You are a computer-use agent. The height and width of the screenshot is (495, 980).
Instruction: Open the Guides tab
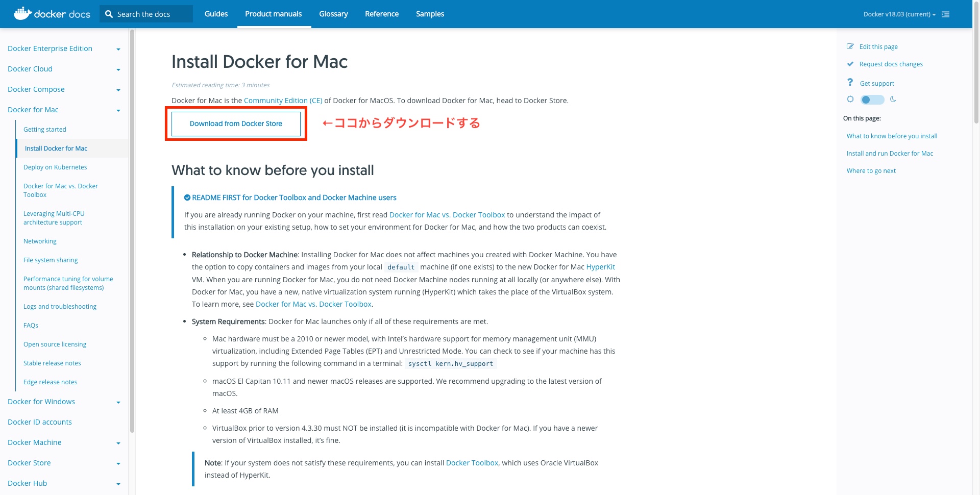[x=216, y=14]
